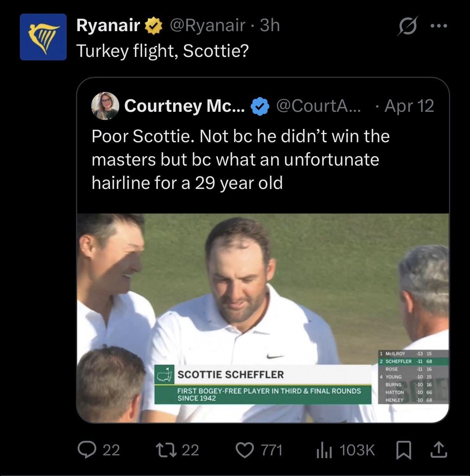The height and width of the screenshot is (476, 470).
Task: Click Courtney's blue verified badge
Action: coord(260,106)
